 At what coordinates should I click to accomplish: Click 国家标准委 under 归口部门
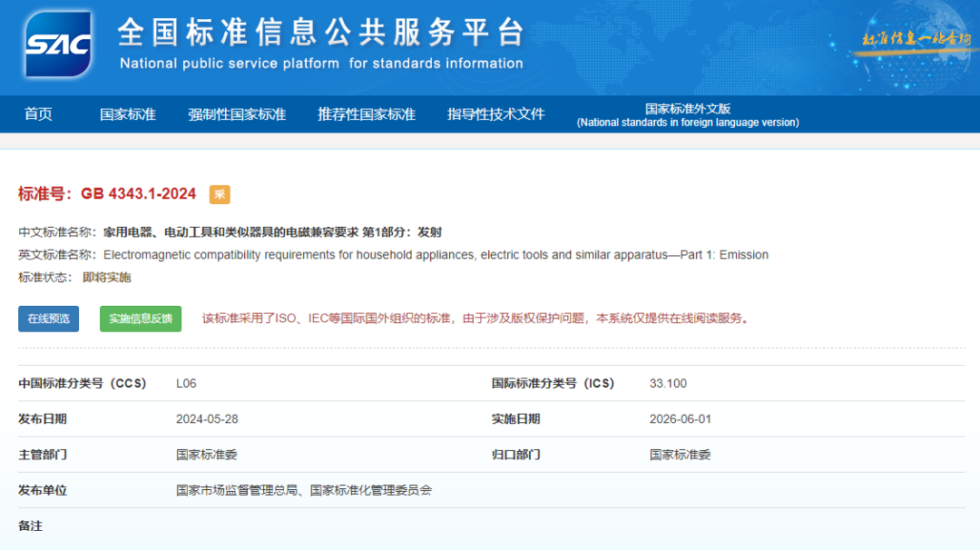(x=680, y=455)
